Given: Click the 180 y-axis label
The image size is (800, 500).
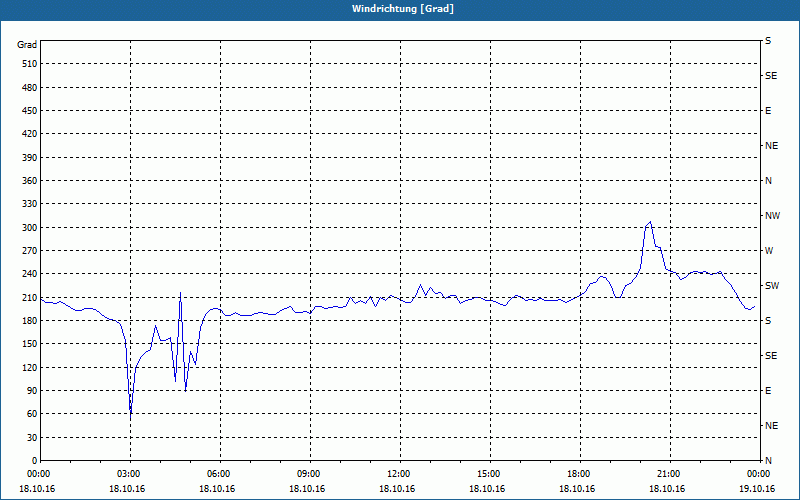Looking at the screenshot, I should tap(30, 320).
